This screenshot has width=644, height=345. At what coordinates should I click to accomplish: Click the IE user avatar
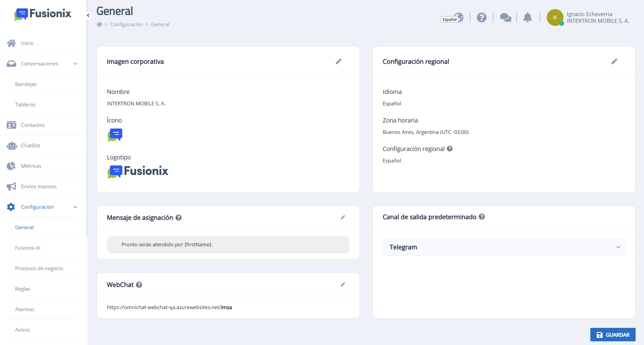[x=555, y=17]
